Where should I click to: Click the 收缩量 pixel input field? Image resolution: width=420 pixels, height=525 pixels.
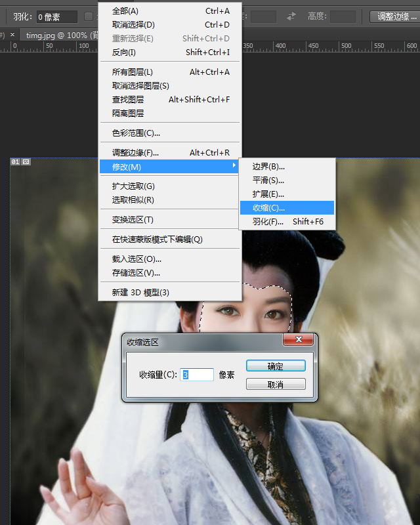[x=197, y=375]
